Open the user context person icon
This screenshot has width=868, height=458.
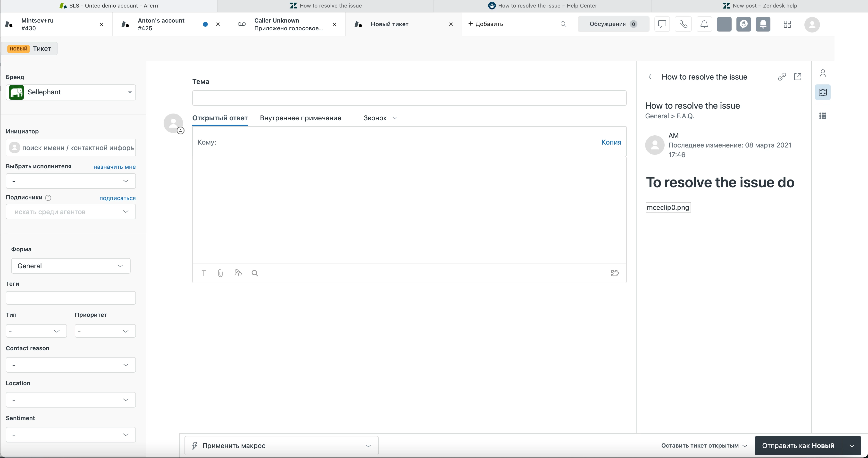click(x=823, y=73)
